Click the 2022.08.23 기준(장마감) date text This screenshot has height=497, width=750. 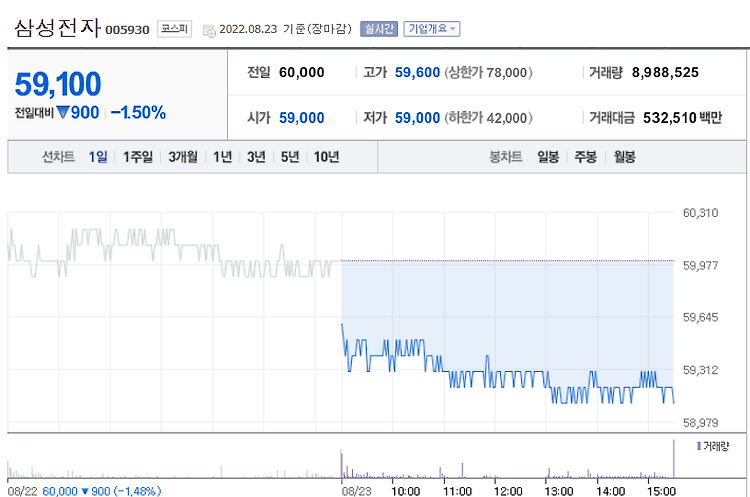pos(285,29)
